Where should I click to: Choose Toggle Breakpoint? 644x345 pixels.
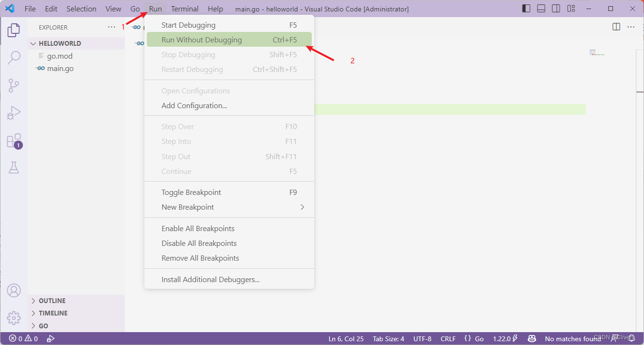(229, 193)
